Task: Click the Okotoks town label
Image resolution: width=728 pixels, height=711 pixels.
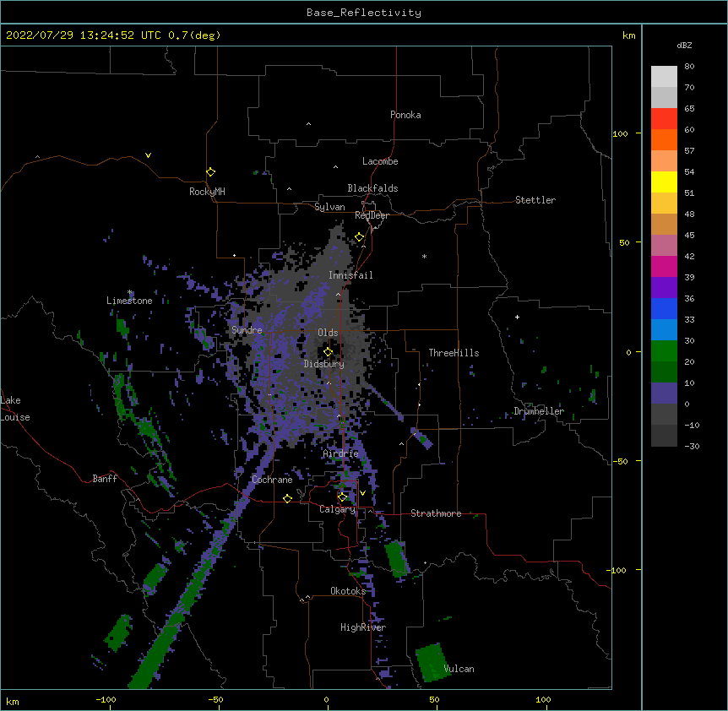Action: point(348,591)
